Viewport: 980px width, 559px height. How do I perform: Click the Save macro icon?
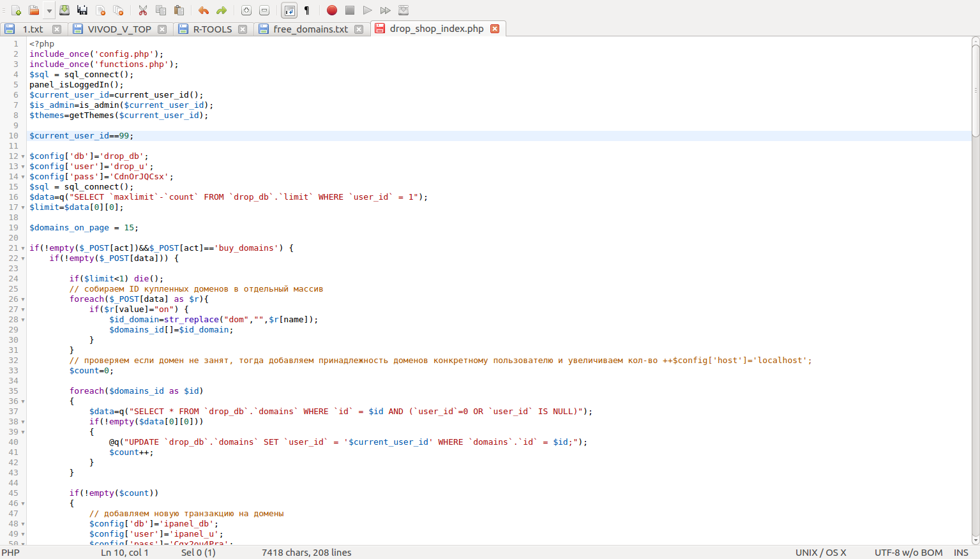403,10
